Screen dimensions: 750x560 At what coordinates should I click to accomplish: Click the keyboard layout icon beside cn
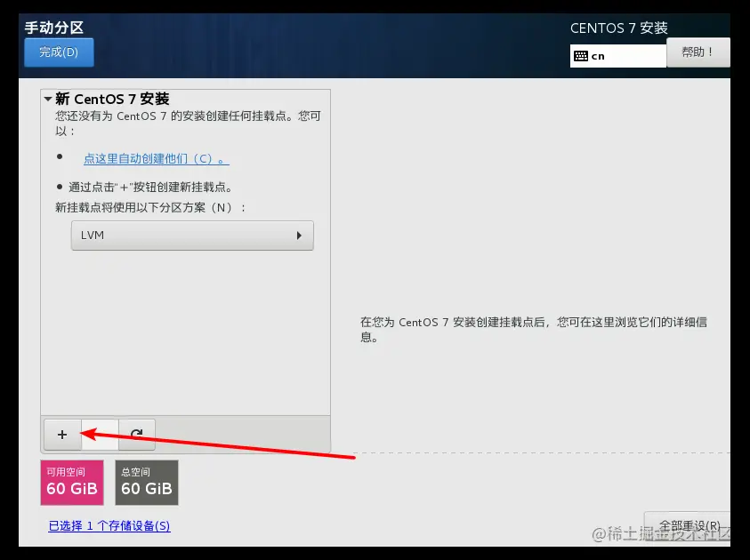(581, 56)
